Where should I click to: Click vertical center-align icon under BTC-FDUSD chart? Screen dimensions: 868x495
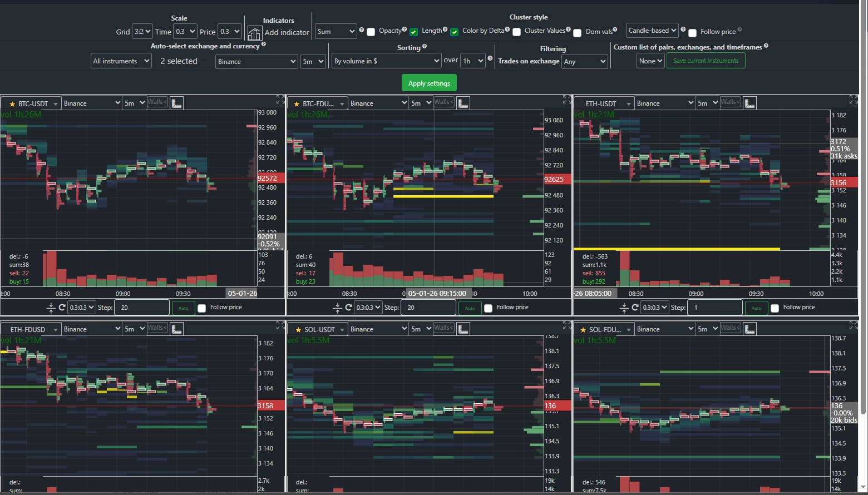[337, 308]
